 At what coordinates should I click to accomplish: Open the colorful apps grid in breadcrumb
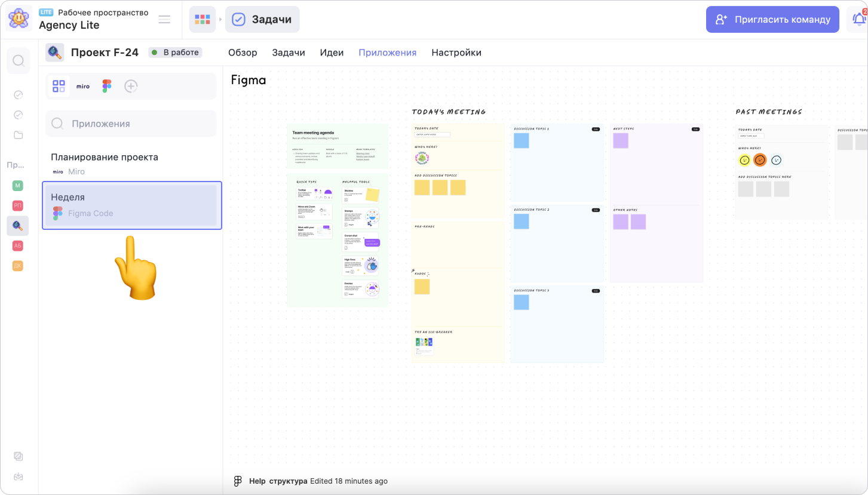(203, 20)
